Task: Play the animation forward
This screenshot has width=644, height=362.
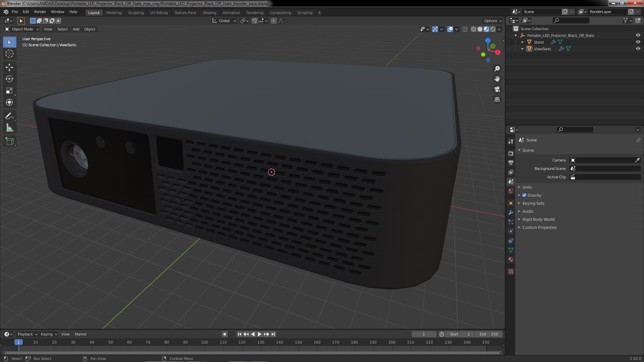Action: click(260, 334)
